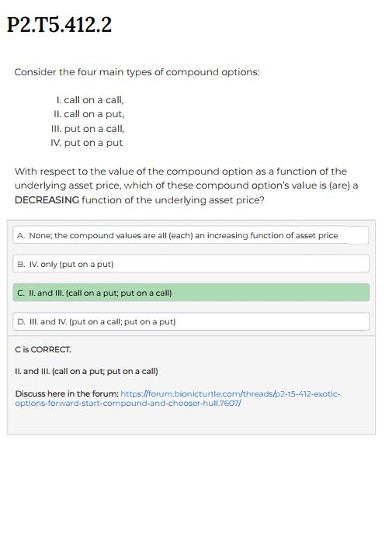Click the letter 'D.' of the last option
The height and width of the screenshot is (534, 392).
21,322
